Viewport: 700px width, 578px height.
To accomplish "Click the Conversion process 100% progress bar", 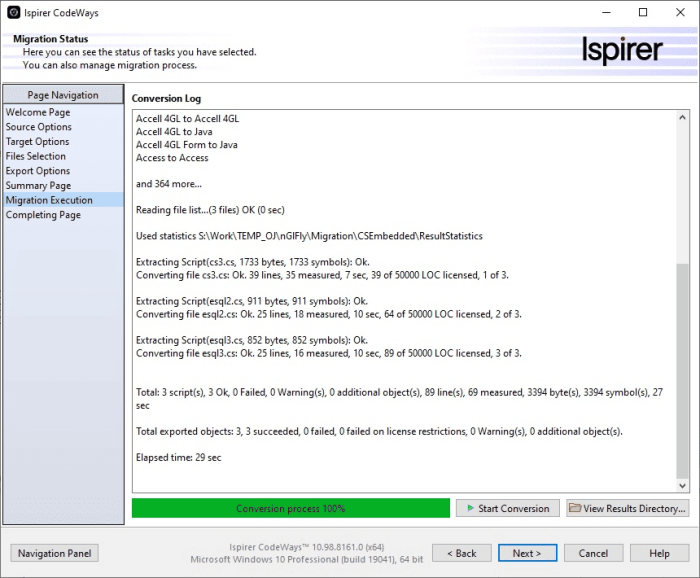I will (x=290, y=508).
